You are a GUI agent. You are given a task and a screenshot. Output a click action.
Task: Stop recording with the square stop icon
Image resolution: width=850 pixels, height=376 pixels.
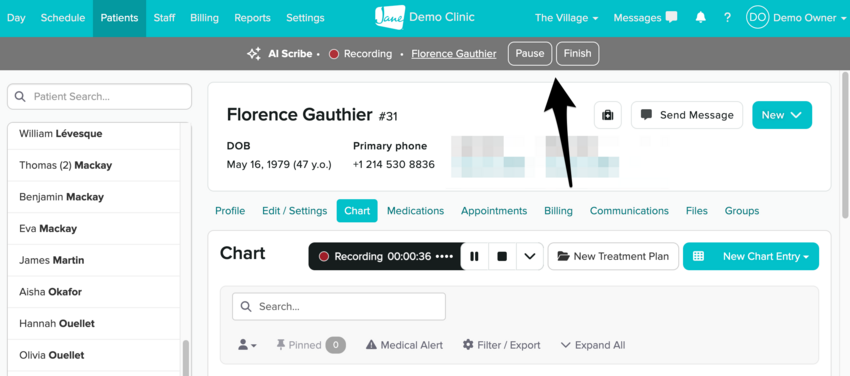point(502,256)
